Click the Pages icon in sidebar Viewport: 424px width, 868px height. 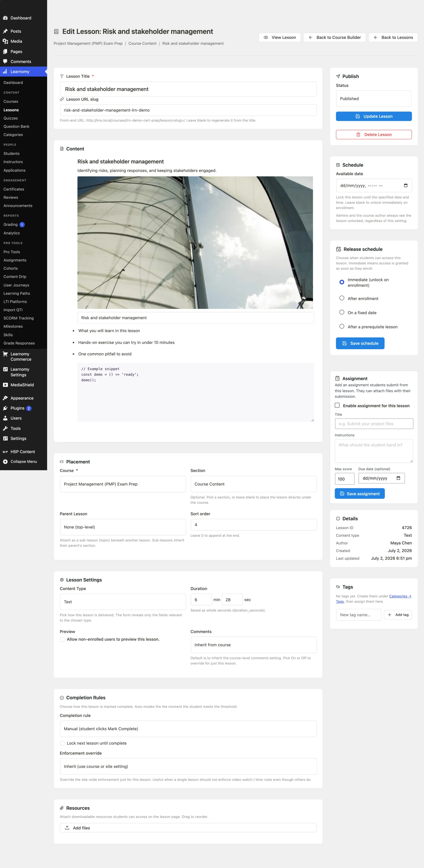point(5,52)
